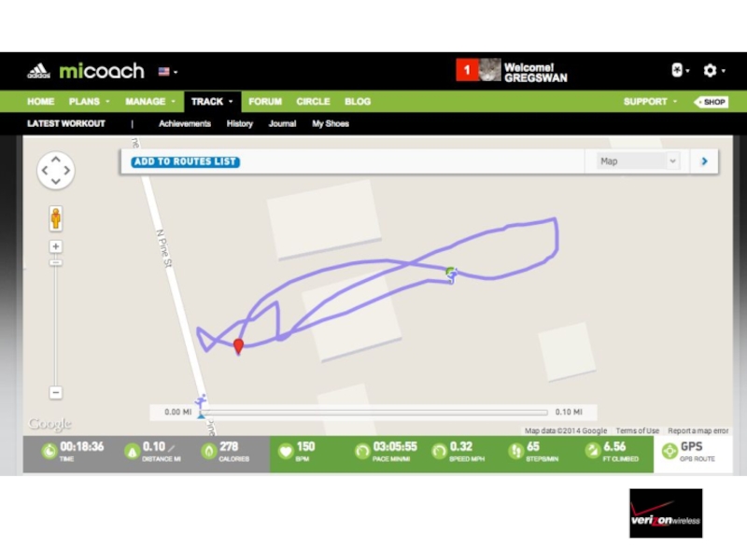Click the Street View pegman icon
This screenshot has height=560, width=747.
[56, 218]
